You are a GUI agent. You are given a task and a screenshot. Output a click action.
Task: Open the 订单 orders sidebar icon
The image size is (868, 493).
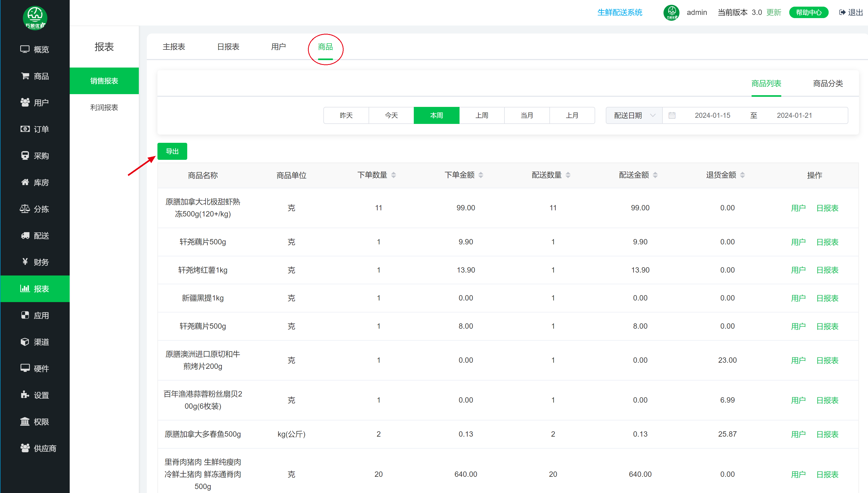25,129
